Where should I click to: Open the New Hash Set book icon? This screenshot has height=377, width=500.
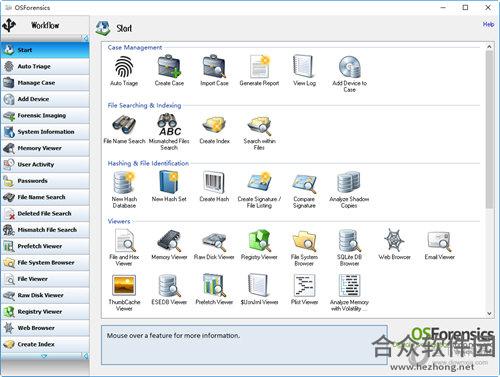pos(169,183)
